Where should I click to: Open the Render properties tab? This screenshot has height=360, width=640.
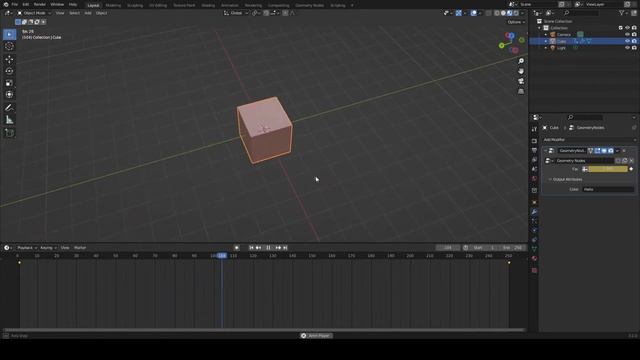(534, 141)
